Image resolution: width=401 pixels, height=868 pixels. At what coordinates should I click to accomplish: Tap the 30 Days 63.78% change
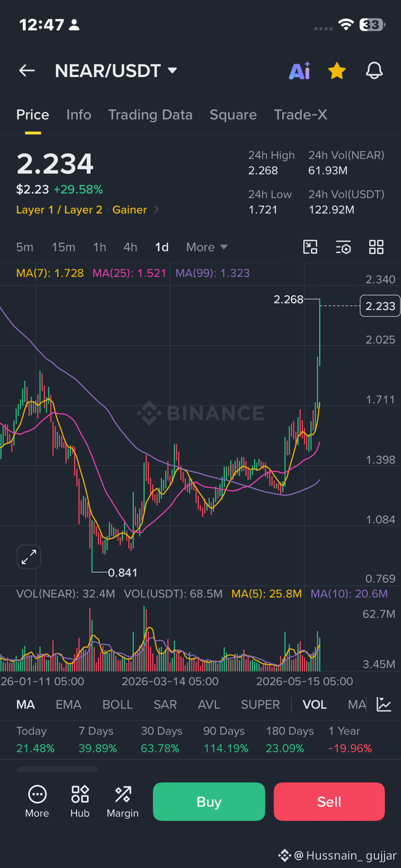pos(161,740)
